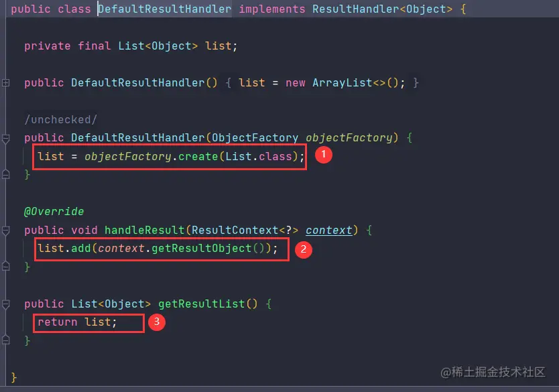Click the underlined context parameter in handleResult
Image resolution: width=559 pixels, height=392 pixels.
click(328, 231)
